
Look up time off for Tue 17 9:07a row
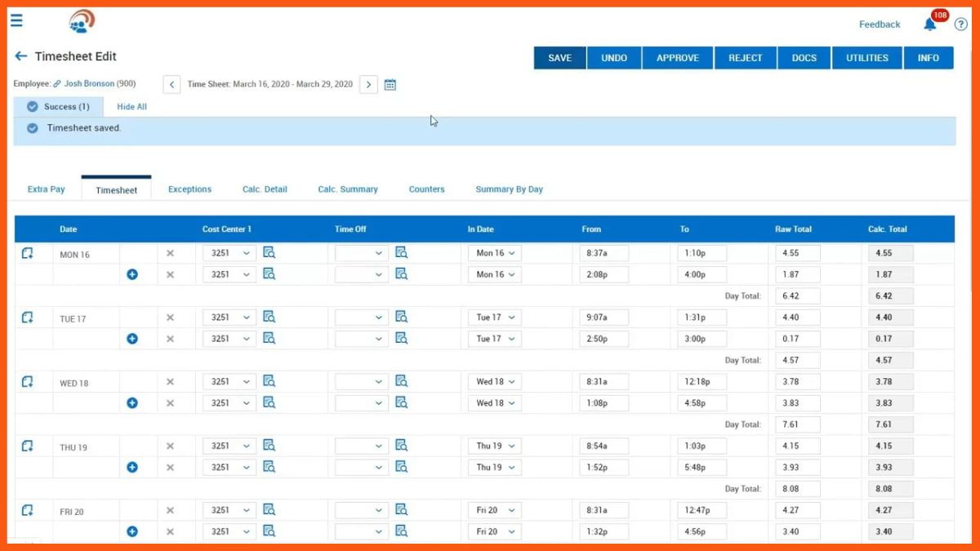click(401, 317)
